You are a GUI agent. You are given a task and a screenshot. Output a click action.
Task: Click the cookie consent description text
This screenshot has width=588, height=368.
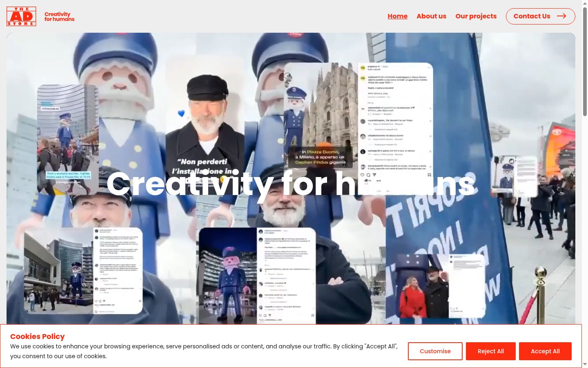point(204,351)
